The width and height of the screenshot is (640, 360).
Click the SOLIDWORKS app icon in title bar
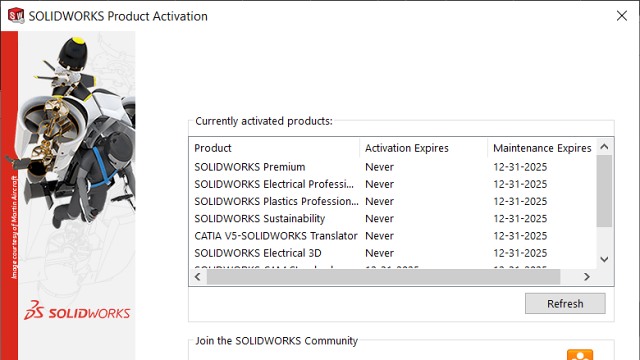(16, 16)
